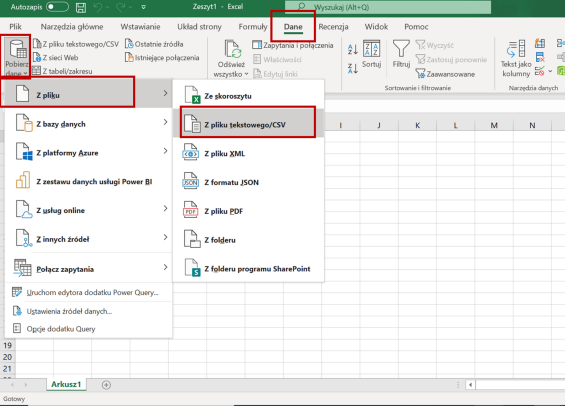Click Pobierz dane database icon
Screen dimensions: 565x406
point(17,50)
